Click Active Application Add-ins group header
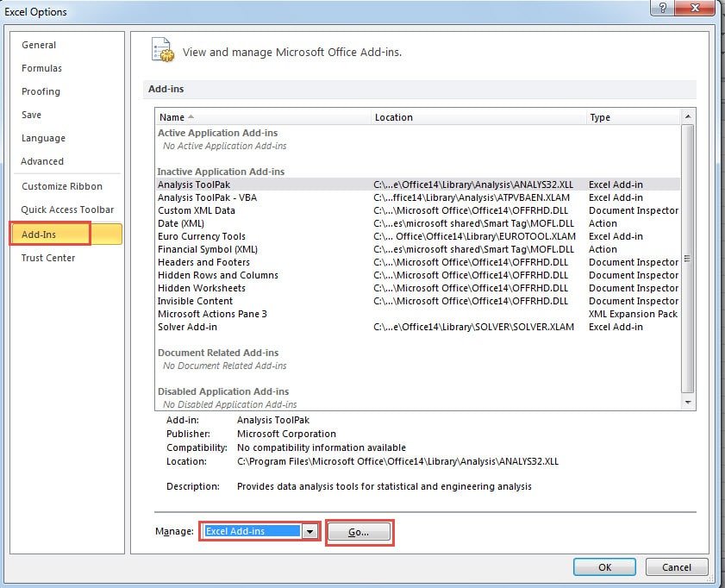 pos(218,133)
